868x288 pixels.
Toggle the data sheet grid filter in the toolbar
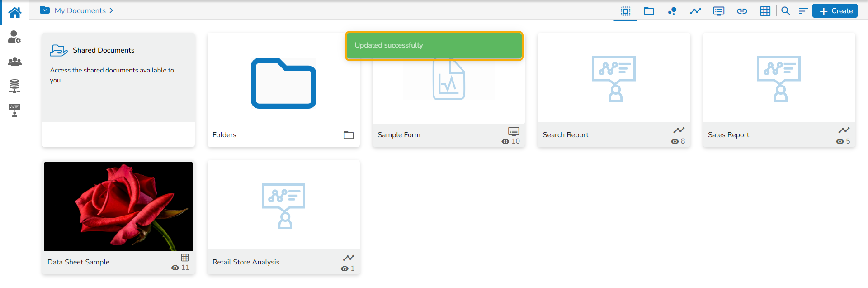click(765, 11)
